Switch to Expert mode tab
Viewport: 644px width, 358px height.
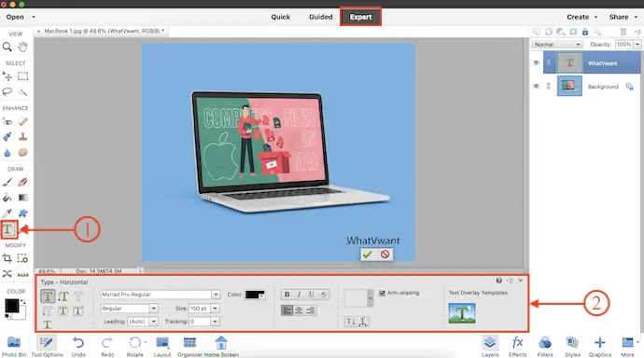click(x=360, y=17)
